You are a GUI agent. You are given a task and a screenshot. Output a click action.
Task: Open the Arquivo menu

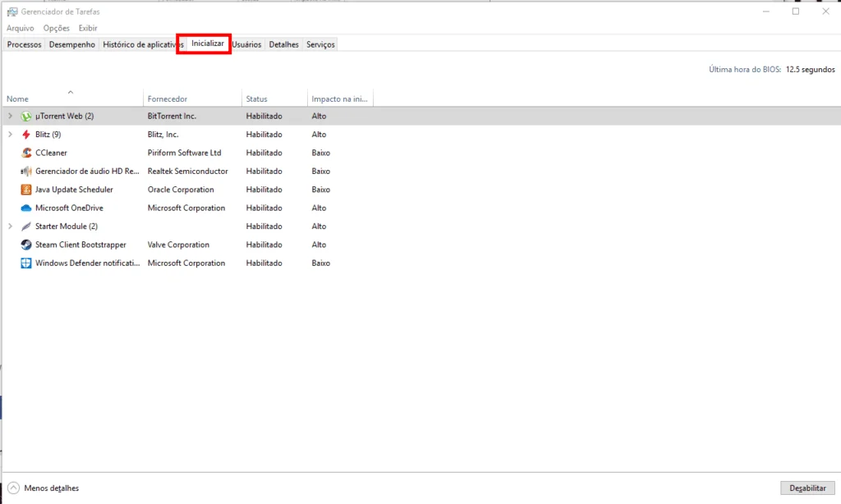point(20,28)
